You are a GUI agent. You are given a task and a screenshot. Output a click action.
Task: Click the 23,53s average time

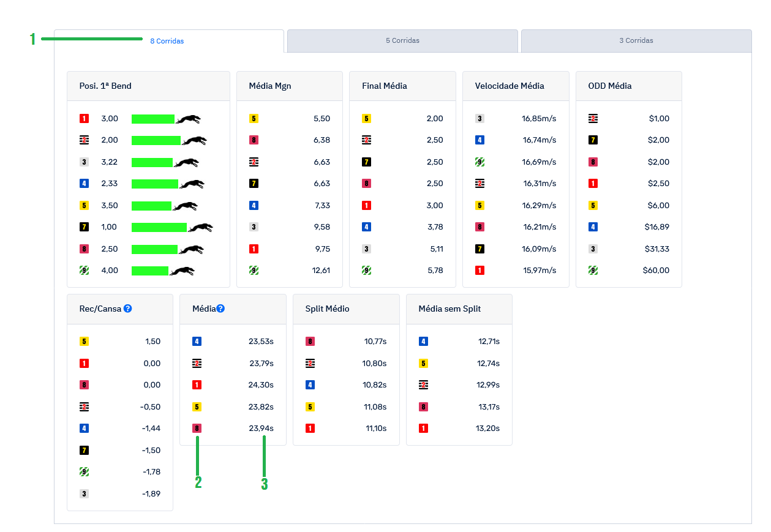261,342
